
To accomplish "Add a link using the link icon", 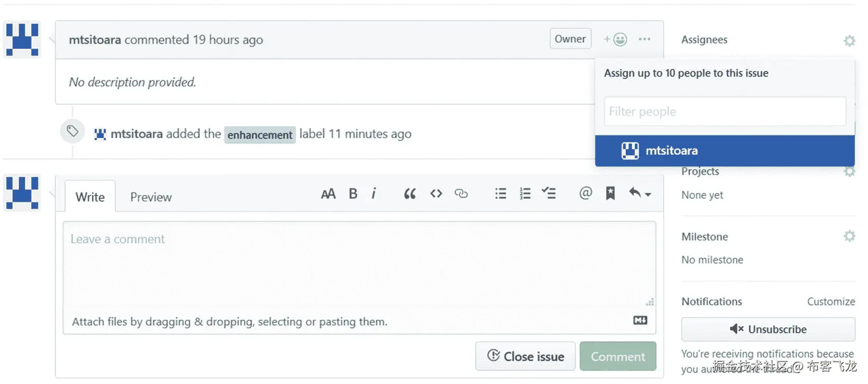I will pos(461,194).
